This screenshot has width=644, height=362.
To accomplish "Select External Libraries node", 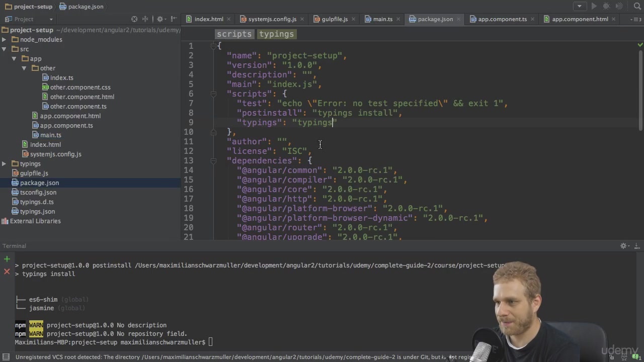I will point(35,221).
